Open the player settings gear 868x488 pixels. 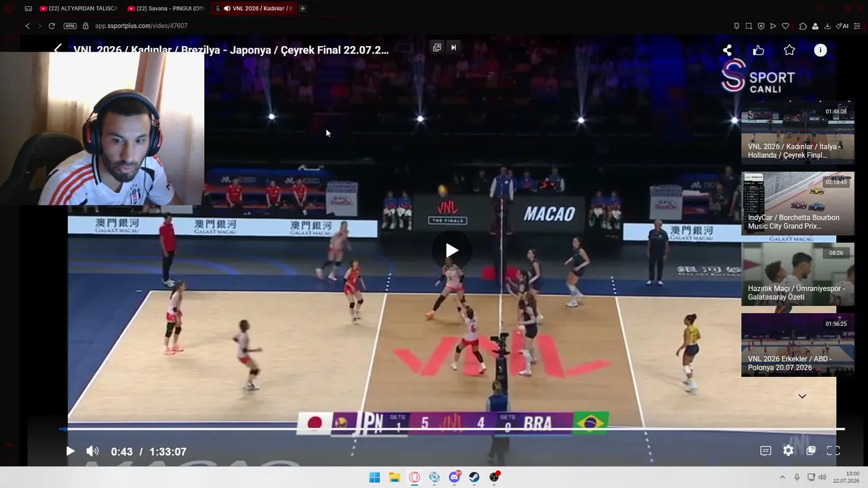[x=788, y=451]
